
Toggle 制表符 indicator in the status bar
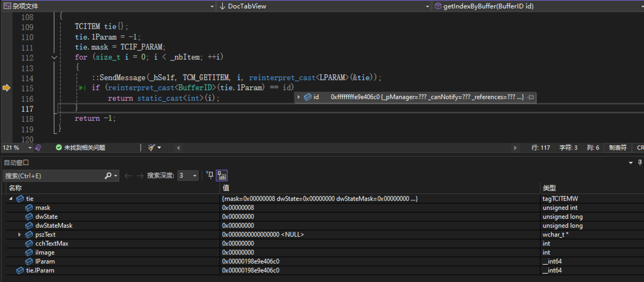(x=617, y=148)
